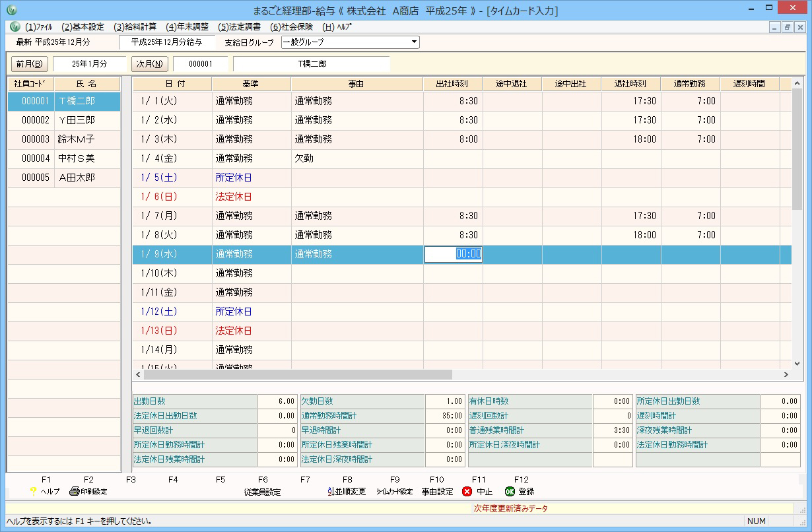Open 印刷設定 printer icon in function bar
This screenshot has width=812, height=532.
(75, 491)
